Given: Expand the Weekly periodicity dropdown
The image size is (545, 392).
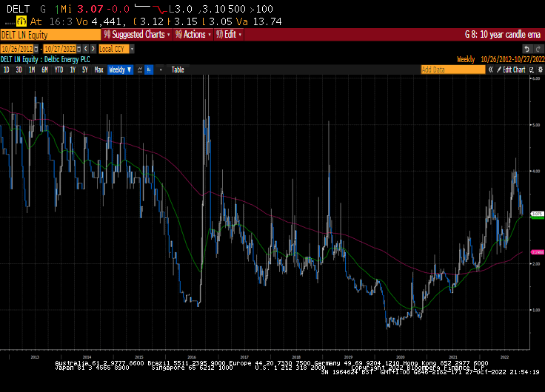Looking at the screenshot, I should click(120, 70).
